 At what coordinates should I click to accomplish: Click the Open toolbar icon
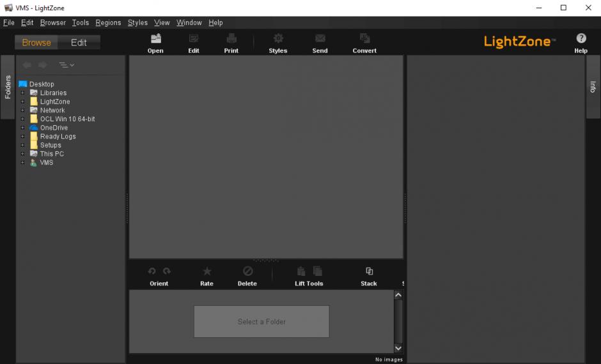(155, 38)
